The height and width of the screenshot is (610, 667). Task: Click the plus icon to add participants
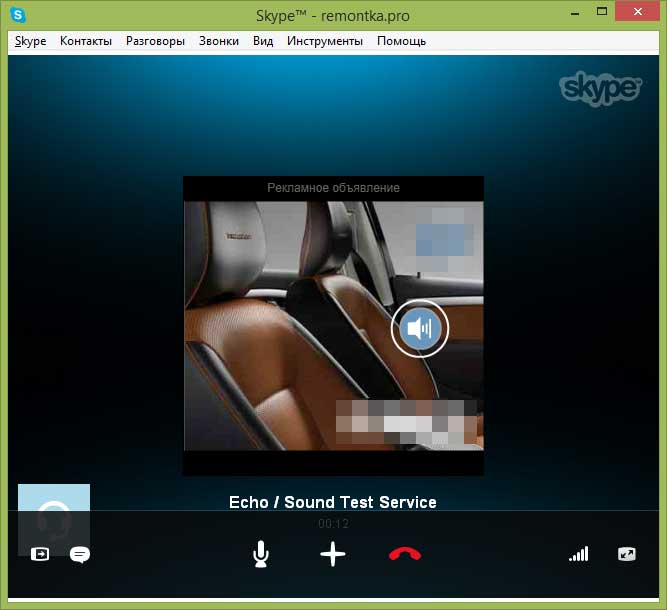click(333, 554)
